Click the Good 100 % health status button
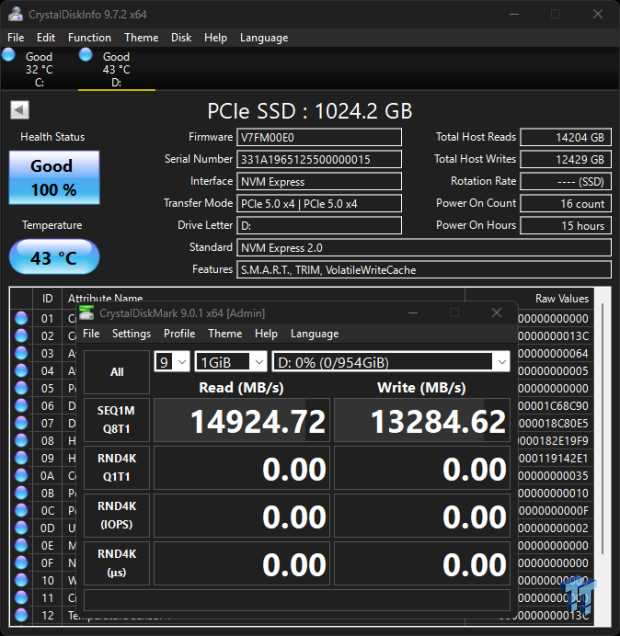This screenshot has height=636, width=620. [54, 178]
